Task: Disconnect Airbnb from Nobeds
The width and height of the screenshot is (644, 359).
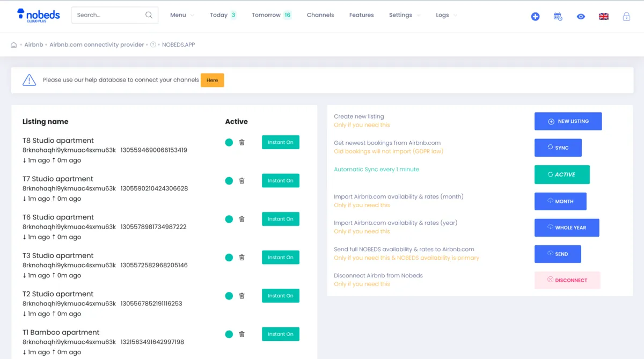Action: coord(567,280)
